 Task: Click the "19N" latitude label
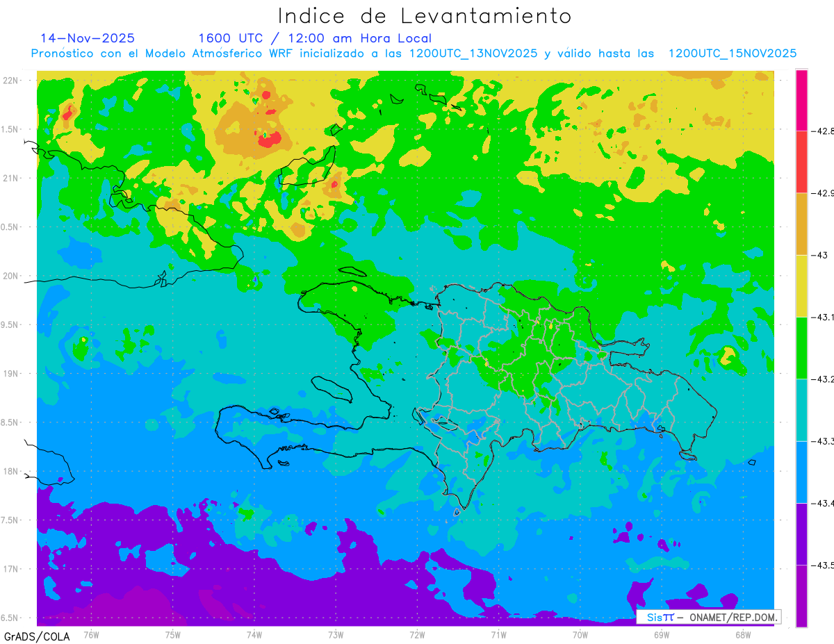click(11, 373)
